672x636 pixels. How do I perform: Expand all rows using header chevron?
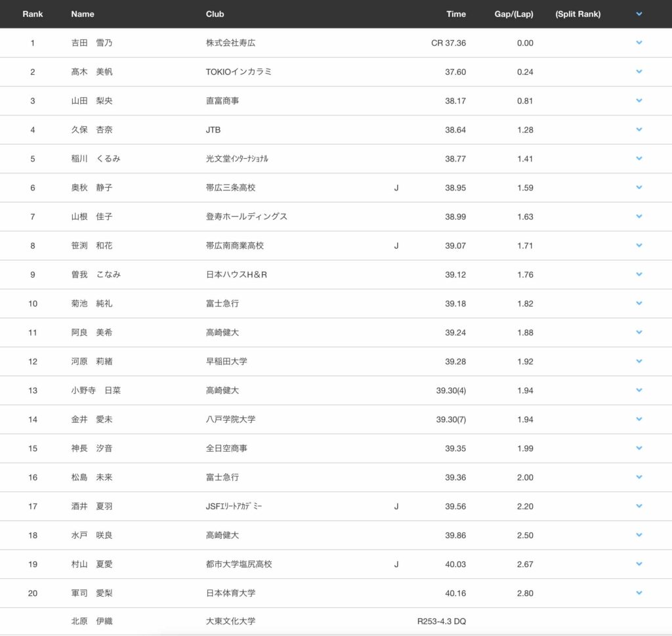point(639,14)
